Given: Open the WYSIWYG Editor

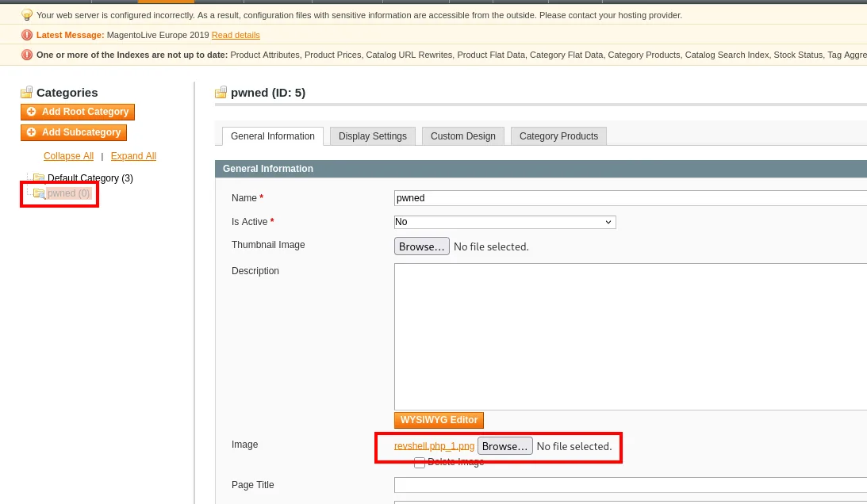Looking at the screenshot, I should tap(439, 420).
